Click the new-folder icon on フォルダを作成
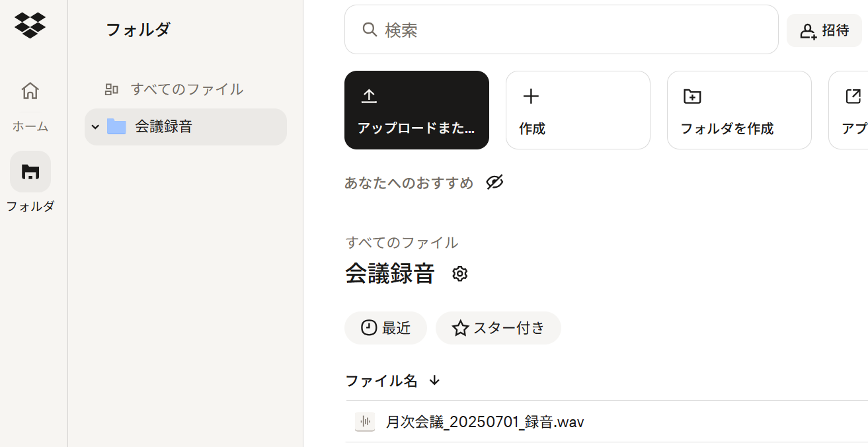Image resolution: width=868 pixels, height=447 pixels. (691, 96)
